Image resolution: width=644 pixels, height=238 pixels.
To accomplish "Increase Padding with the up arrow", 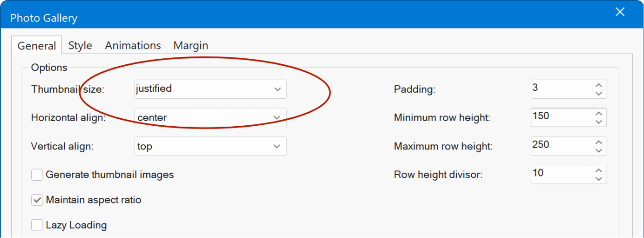I will [599, 85].
